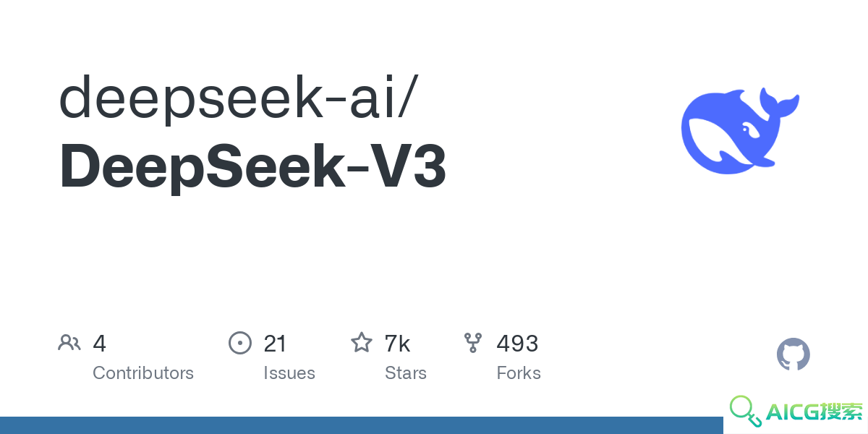Click the contributor count 4
This screenshot has width=868, height=434.
pos(100,344)
